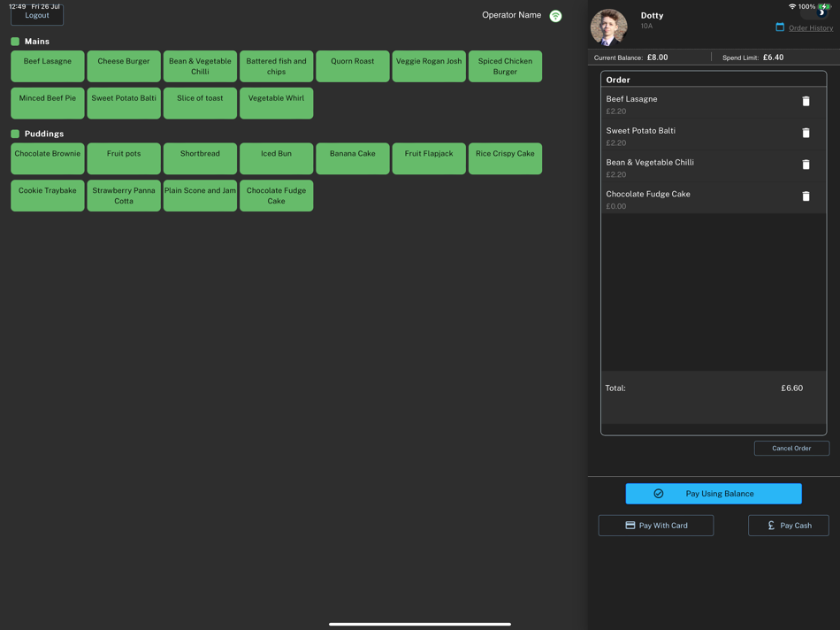This screenshot has height=630, width=840.
Task: Delete Chocolate Fudge Cake from order
Action: pyautogui.click(x=806, y=196)
